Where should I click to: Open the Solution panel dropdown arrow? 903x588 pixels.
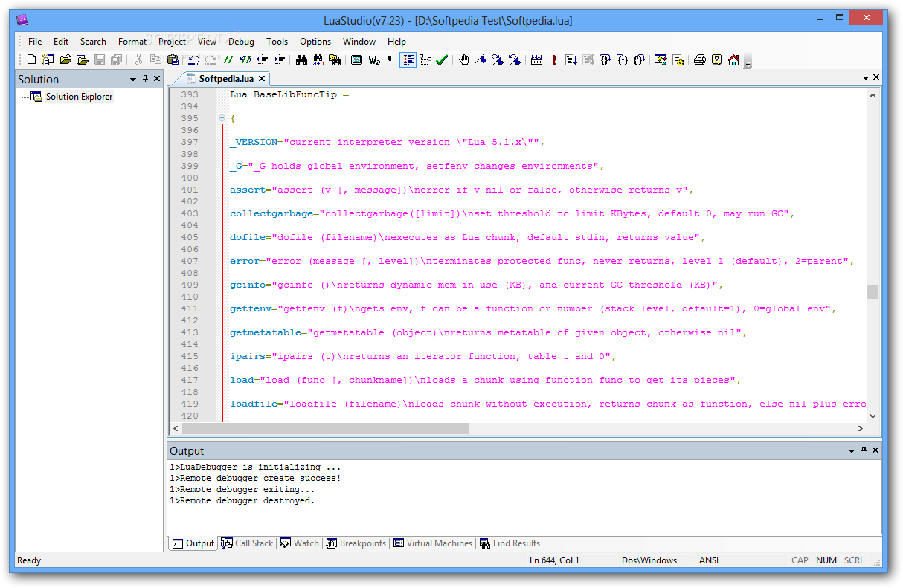[133, 79]
